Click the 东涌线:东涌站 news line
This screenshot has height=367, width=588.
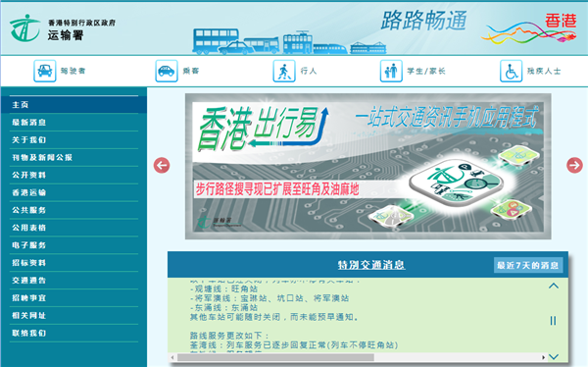point(223,308)
